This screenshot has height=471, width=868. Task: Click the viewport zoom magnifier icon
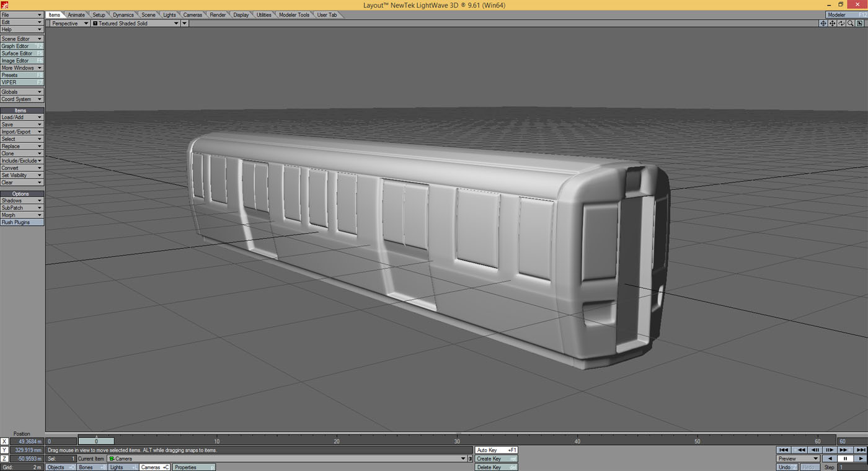[x=851, y=24]
